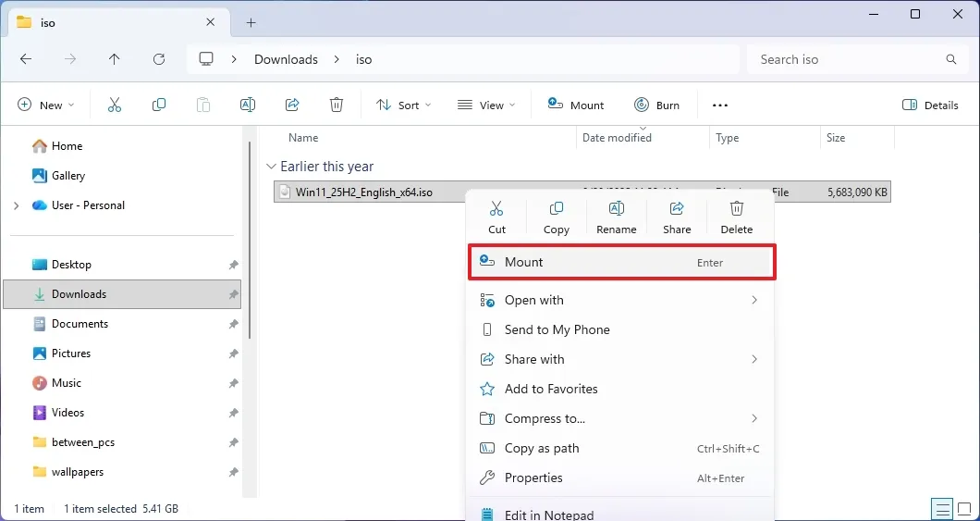Click the navigation pane scrollbar
This screenshot has width=980, height=521.
tap(250, 241)
